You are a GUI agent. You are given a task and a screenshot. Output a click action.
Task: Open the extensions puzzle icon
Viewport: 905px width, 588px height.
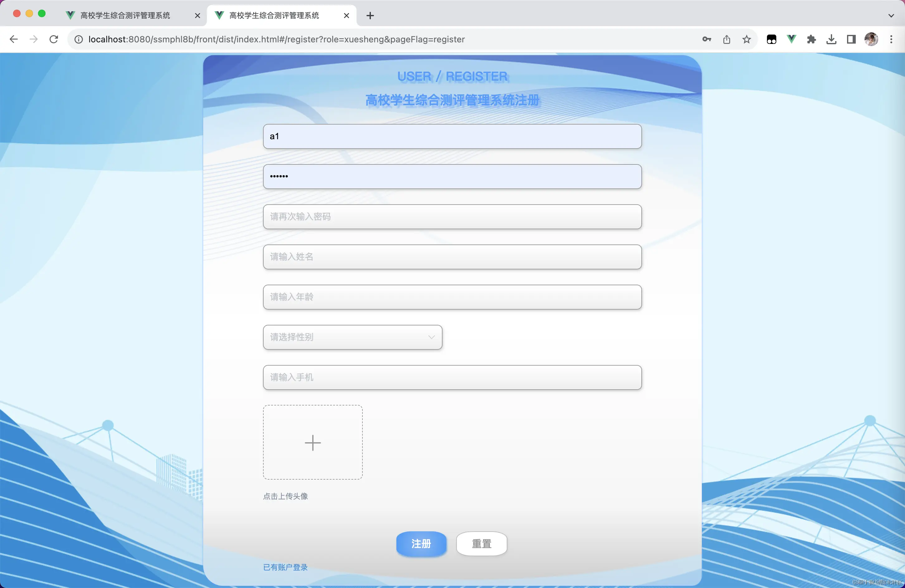point(811,39)
